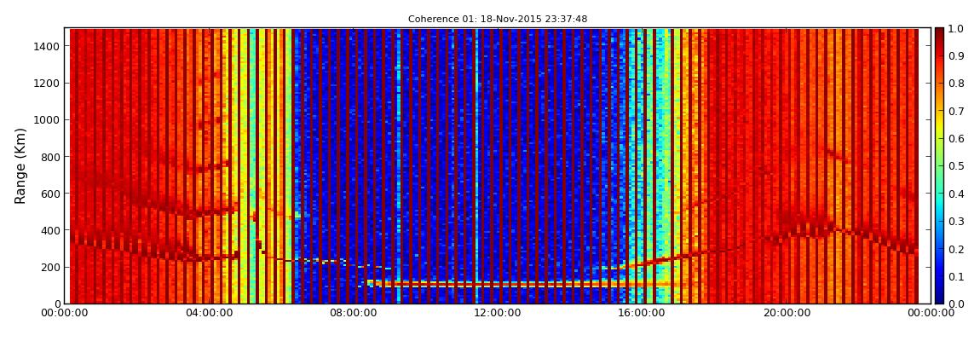Click the 200 range axis tick label
980x347 pixels.
point(50,268)
